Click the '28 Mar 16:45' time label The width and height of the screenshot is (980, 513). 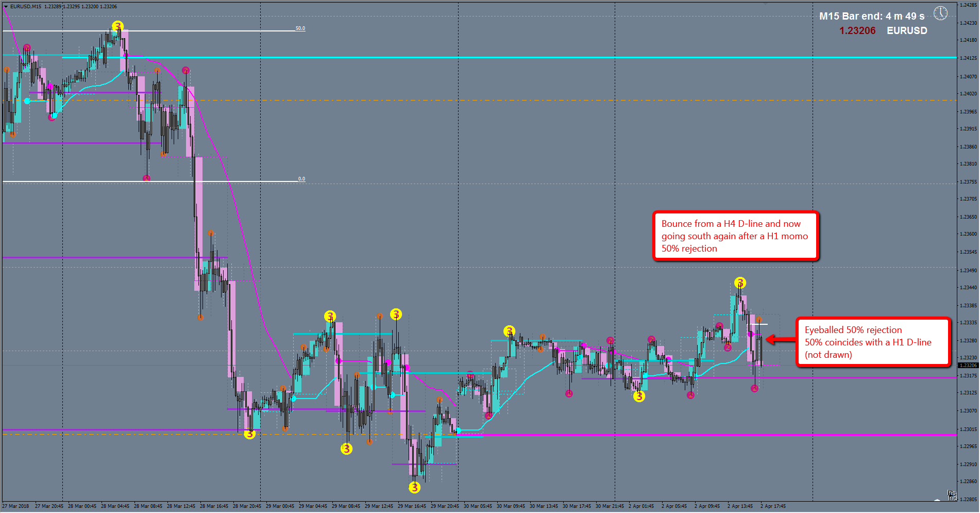click(x=214, y=506)
